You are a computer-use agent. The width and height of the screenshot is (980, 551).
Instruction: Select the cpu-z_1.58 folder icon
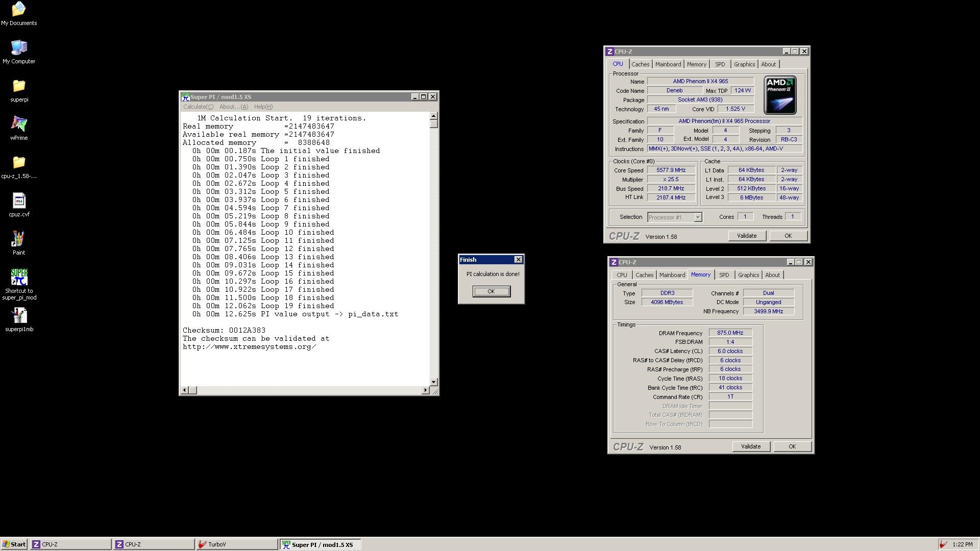19,167
